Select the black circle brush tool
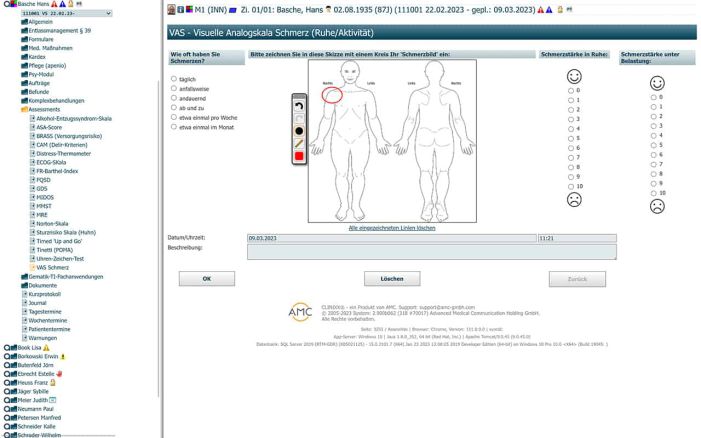 [x=298, y=130]
